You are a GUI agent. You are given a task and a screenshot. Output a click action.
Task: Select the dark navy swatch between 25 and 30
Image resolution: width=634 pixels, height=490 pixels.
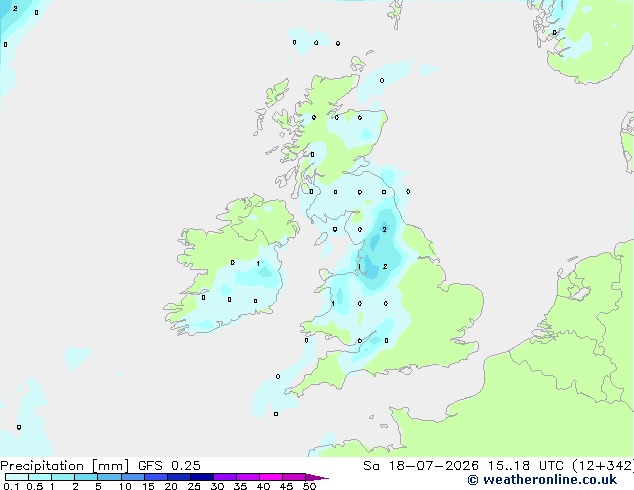[x=202, y=477]
